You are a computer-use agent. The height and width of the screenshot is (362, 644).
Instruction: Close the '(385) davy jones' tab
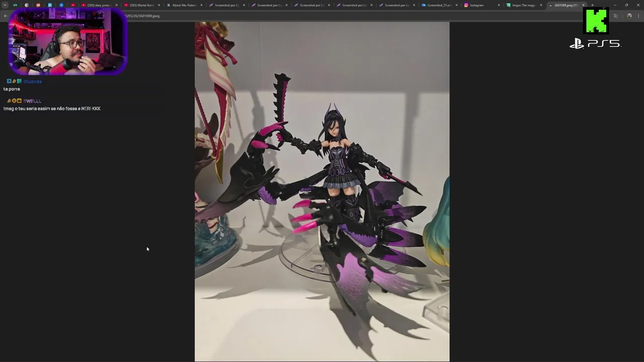117,5
